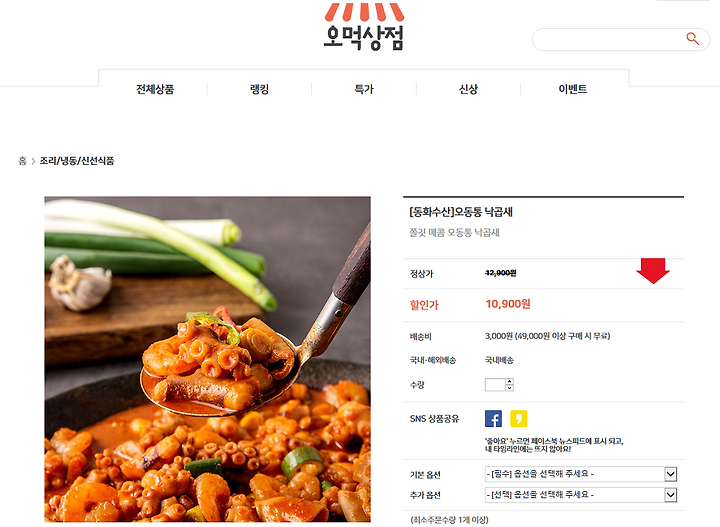Click the 낙곱새 product photo

tap(208, 359)
